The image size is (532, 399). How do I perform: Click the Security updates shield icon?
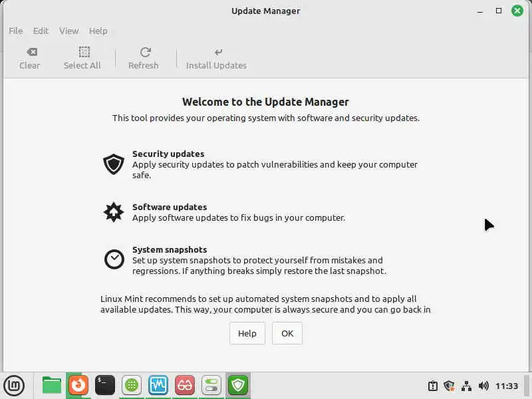click(114, 164)
